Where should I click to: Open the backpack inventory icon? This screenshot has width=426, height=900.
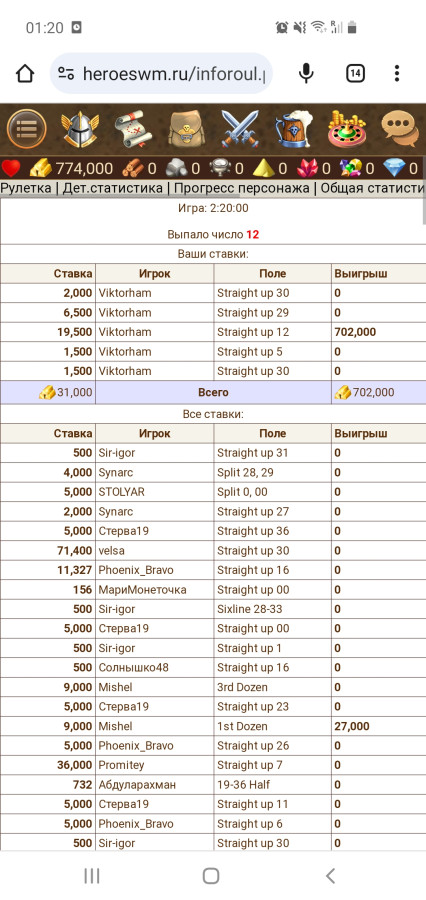coord(186,129)
